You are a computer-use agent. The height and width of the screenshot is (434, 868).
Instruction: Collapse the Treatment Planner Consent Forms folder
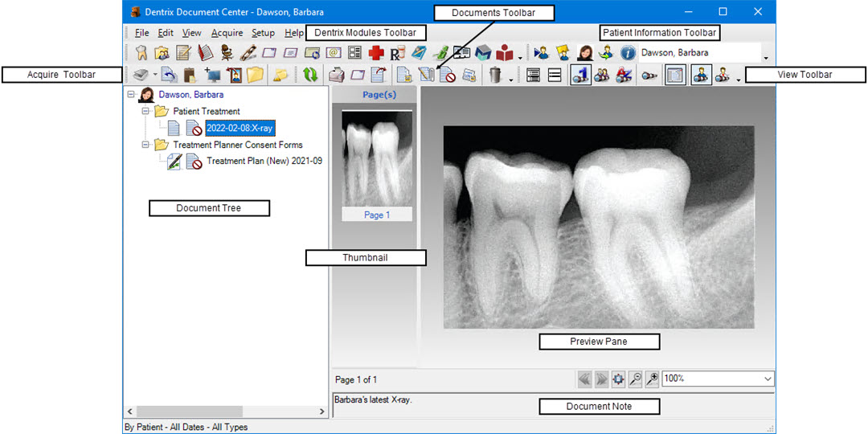(x=146, y=145)
